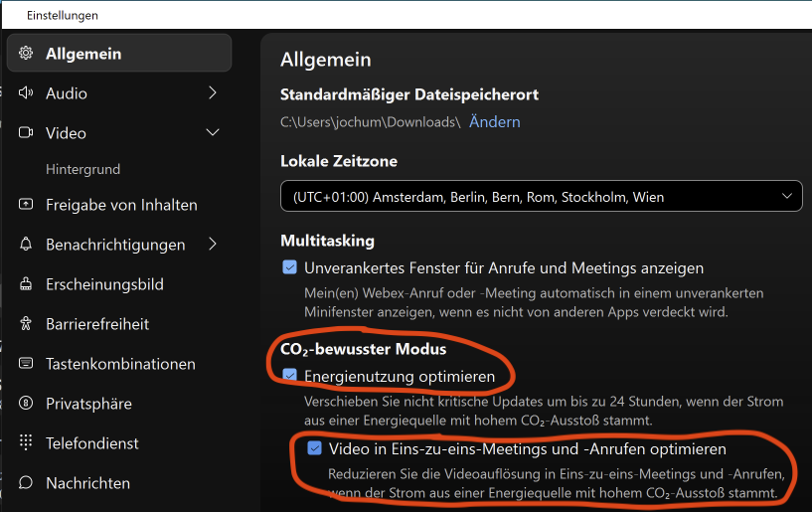Click the Erscheinungsbild icon in sidebar

[x=26, y=284]
